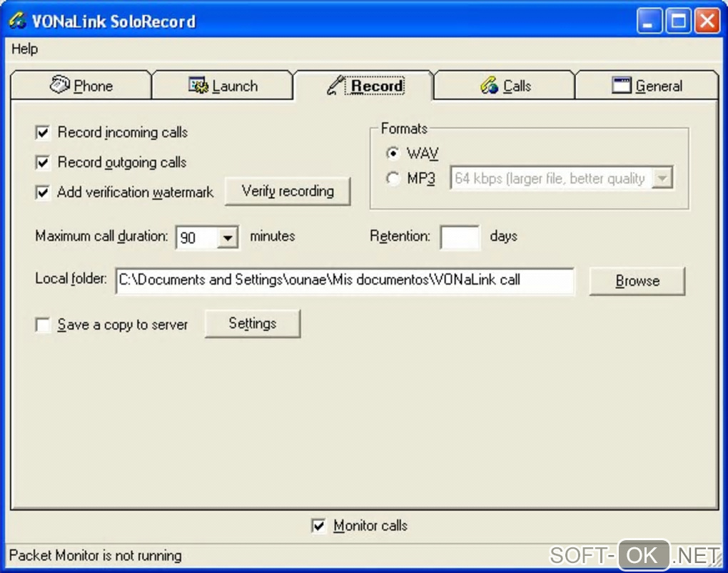Toggle Add verification watermark checkbox
This screenshot has width=728, height=573.
43,192
